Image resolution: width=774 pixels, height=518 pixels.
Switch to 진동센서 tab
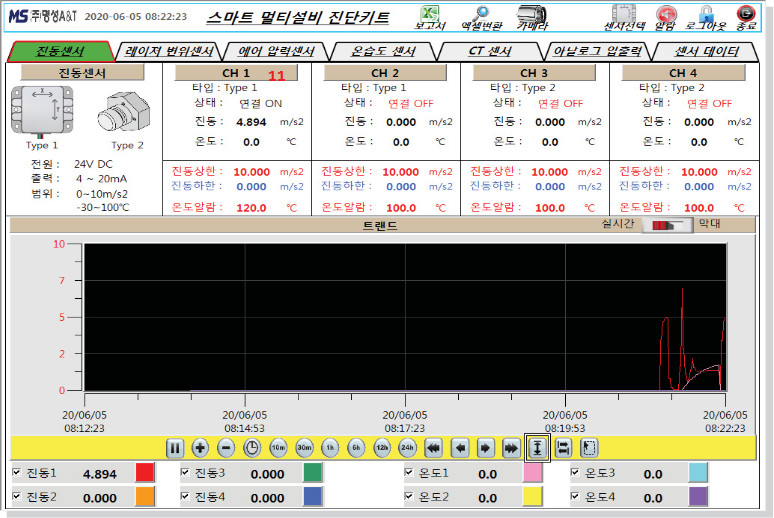pyautogui.click(x=60, y=51)
